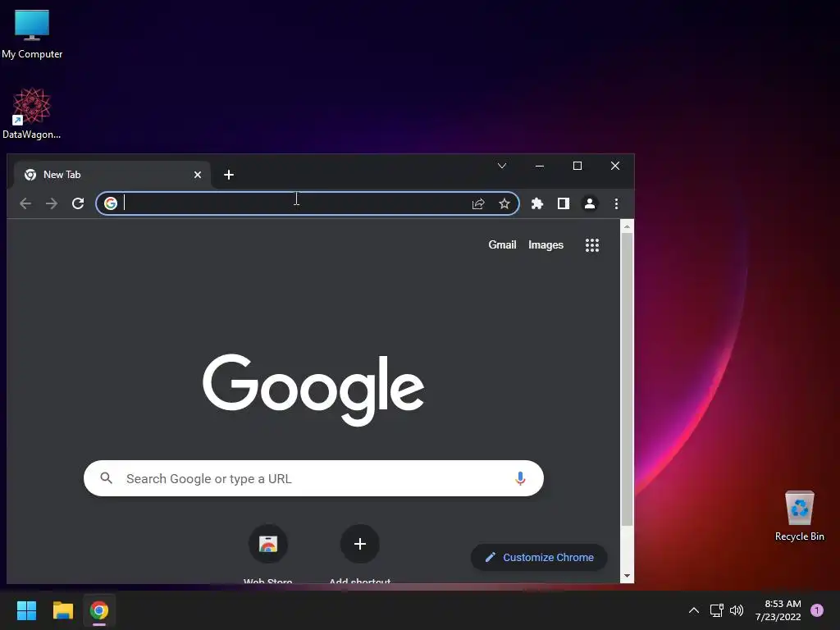Select the New Tab tab
Image resolution: width=840 pixels, height=630 pixels.
112,175
